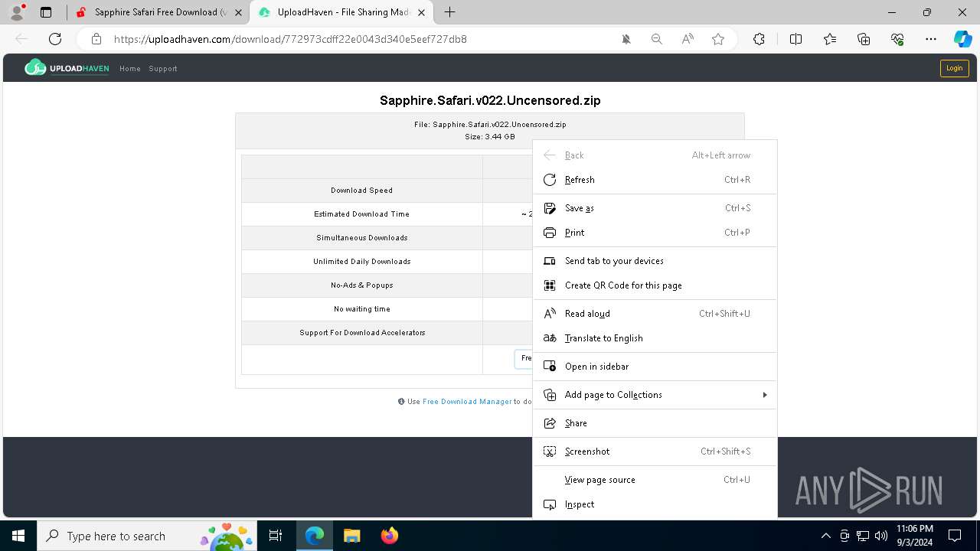
Task: Choose Read aloud in the context menu
Action: pyautogui.click(x=655, y=314)
